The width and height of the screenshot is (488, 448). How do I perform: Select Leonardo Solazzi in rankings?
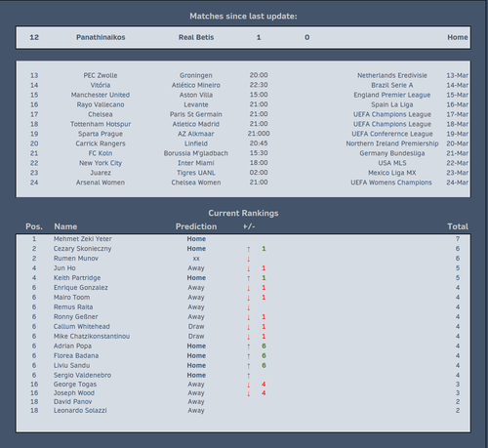point(80,411)
